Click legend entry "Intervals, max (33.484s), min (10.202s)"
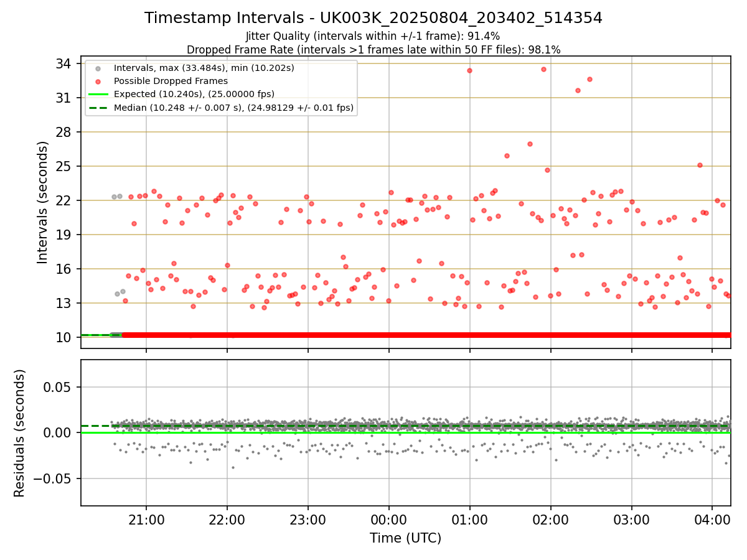This screenshot has width=747, height=560. pyautogui.click(x=204, y=67)
